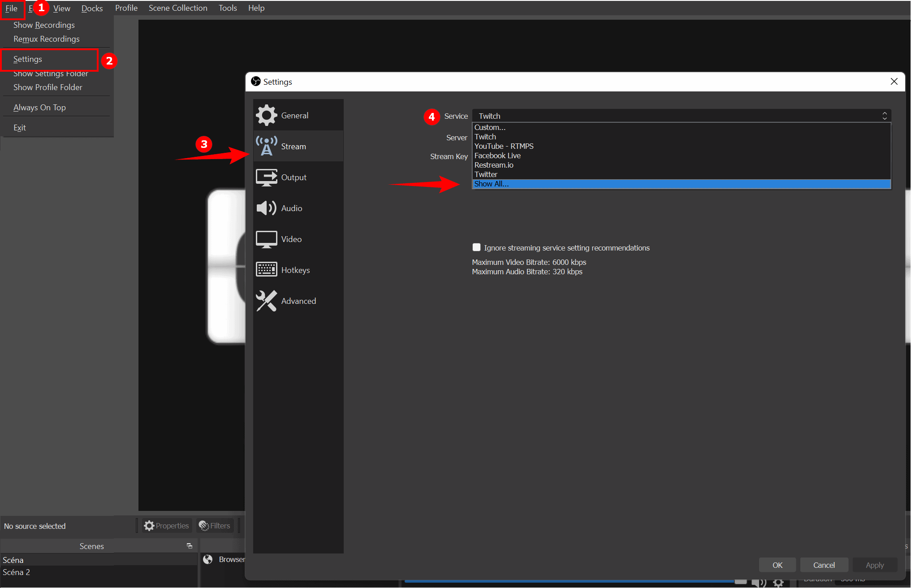Choose Facebook Live service
The image size is (911, 588).
682,156
